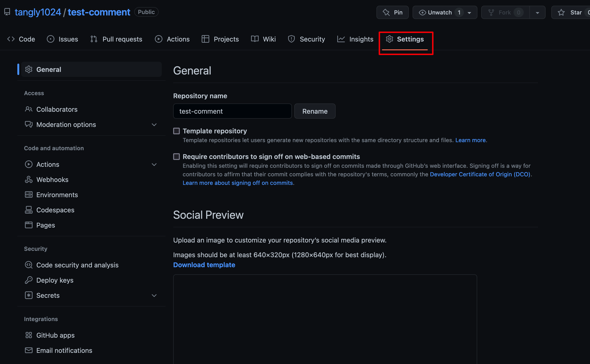590x364 pixels.
Task: Expand Moderation options chevron
Action: pyautogui.click(x=154, y=125)
